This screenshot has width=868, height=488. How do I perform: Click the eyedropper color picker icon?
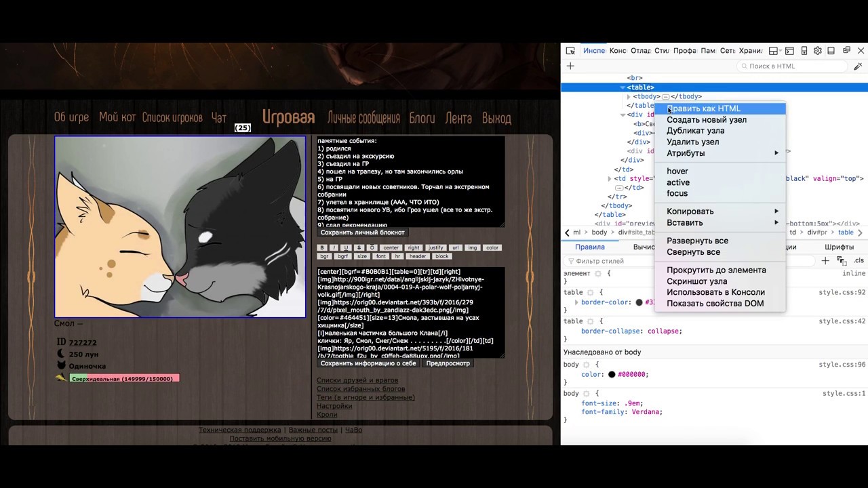click(858, 66)
